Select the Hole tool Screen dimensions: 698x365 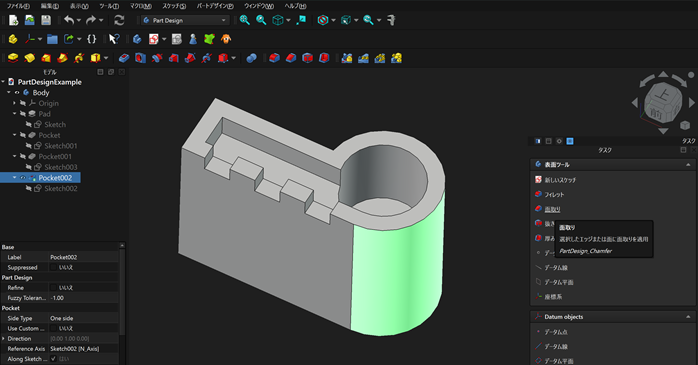tap(140, 58)
